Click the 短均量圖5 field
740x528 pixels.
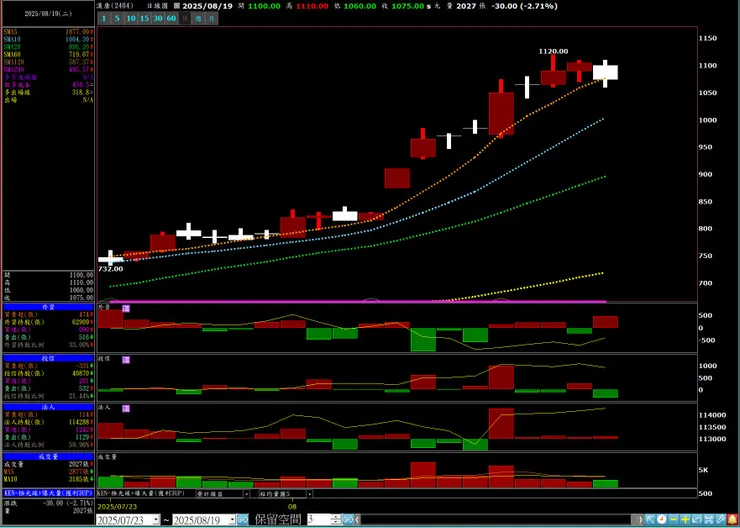pyautogui.click(x=282, y=494)
